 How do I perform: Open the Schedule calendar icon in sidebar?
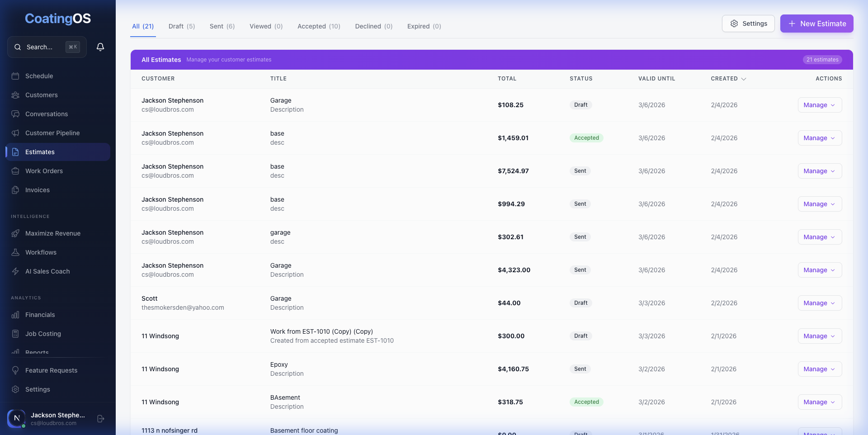tap(16, 76)
